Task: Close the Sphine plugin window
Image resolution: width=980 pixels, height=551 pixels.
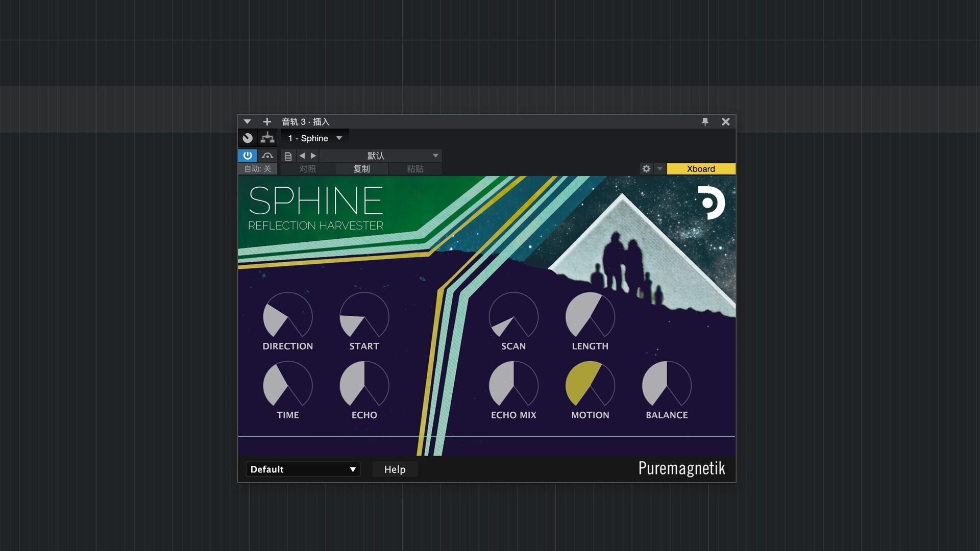Action: [x=725, y=122]
